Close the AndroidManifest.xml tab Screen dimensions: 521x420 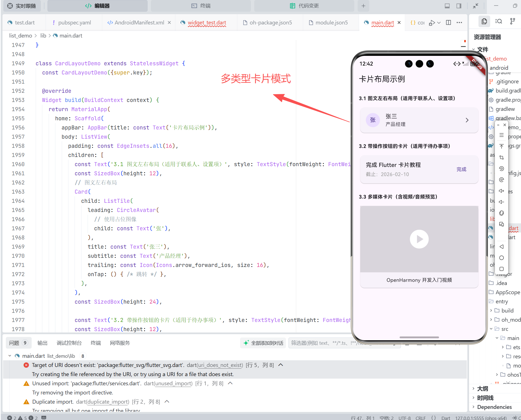(169, 22)
